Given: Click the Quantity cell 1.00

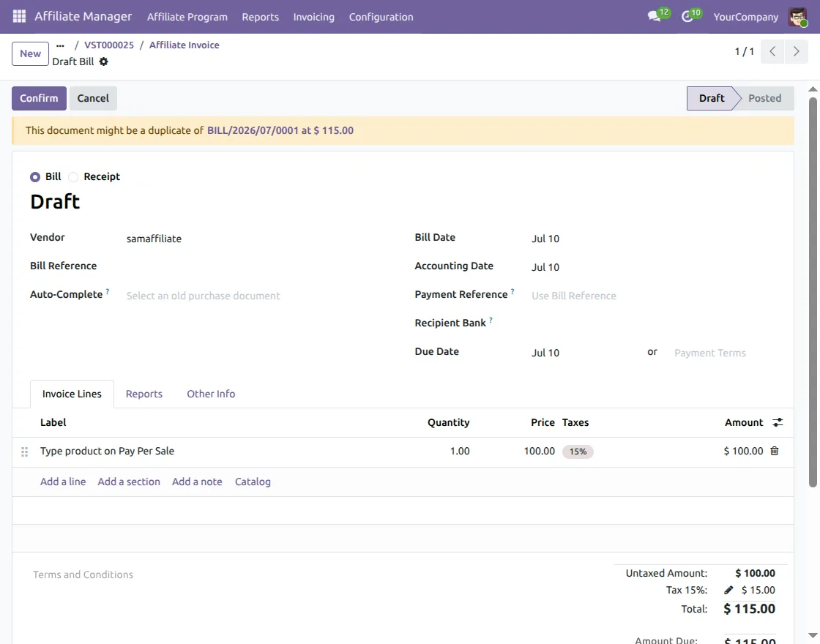Looking at the screenshot, I should tap(460, 451).
